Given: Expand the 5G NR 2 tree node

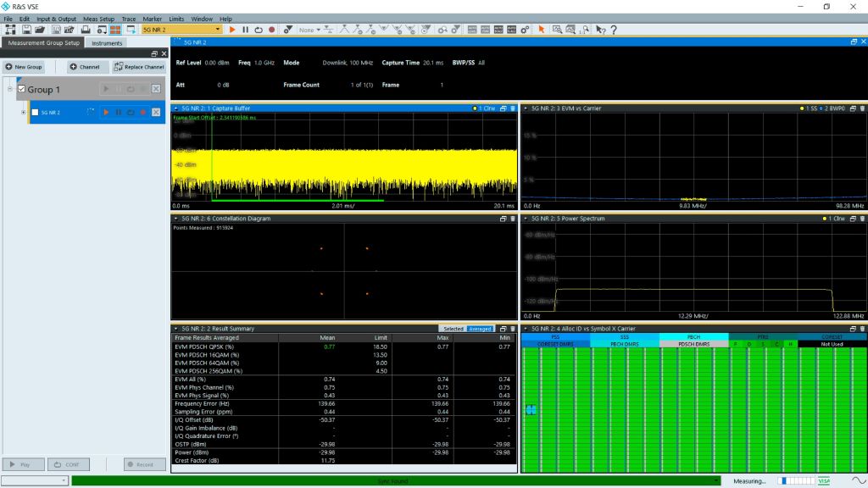Looking at the screenshot, I should (23, 112).
